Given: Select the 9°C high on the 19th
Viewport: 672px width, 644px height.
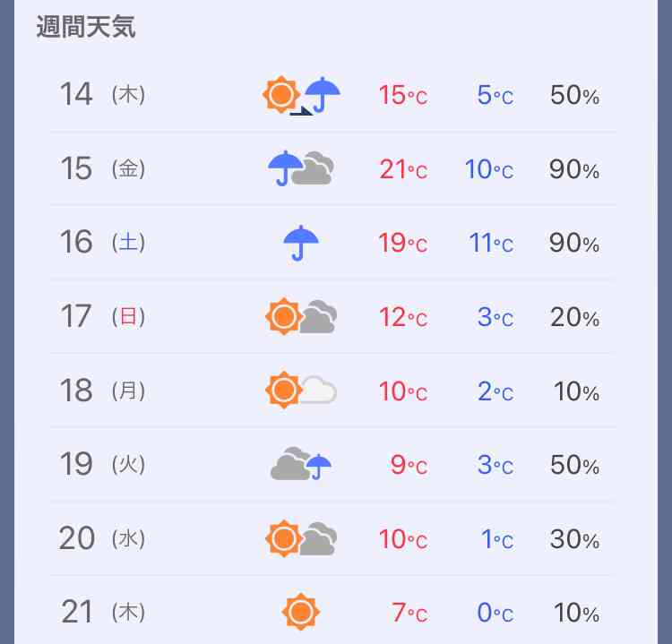Looking at the screenshot, I should point(409,466).
